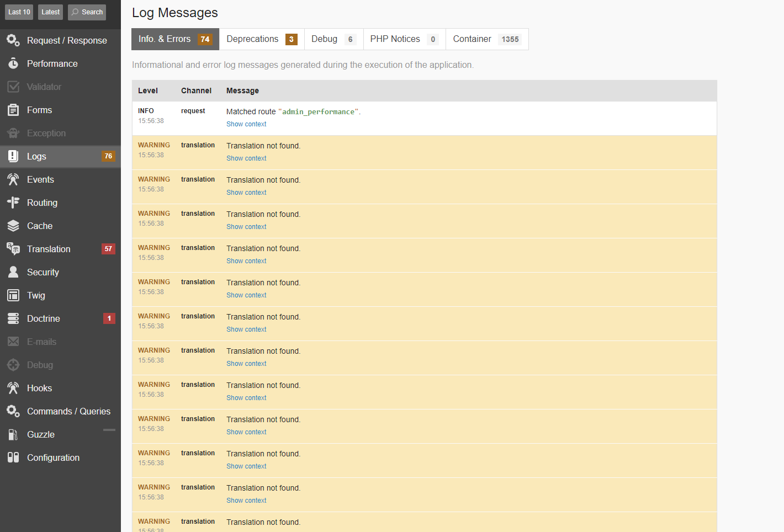Show context of the first translation warning
This screenshot has height=532, width=784.
246,158
